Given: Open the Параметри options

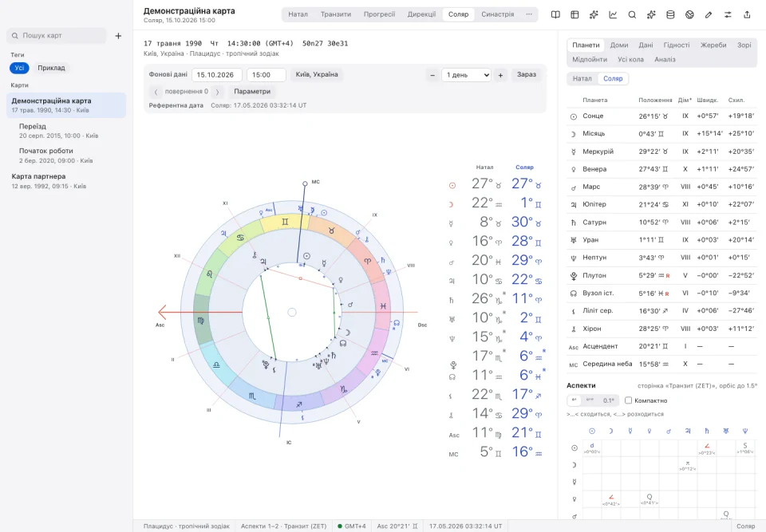Looking at the screenshot, I should 252,92.
